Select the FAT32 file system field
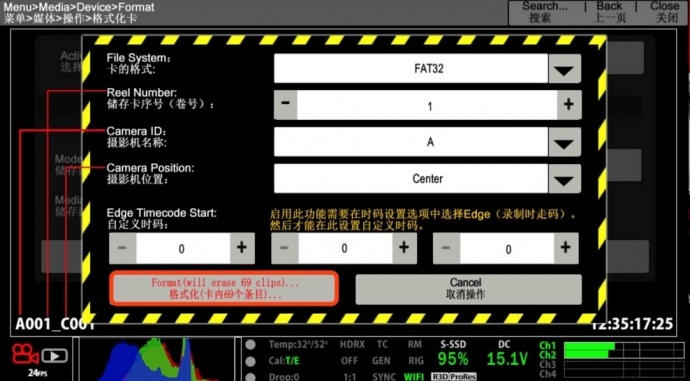This screenshot has height=381, width=690. pos(411,69)
